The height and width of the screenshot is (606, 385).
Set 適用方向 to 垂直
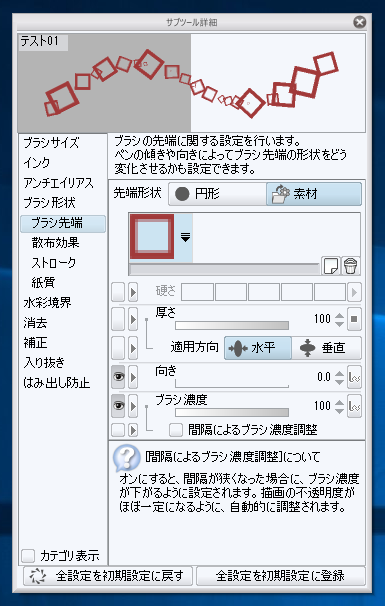pos(327,348)
